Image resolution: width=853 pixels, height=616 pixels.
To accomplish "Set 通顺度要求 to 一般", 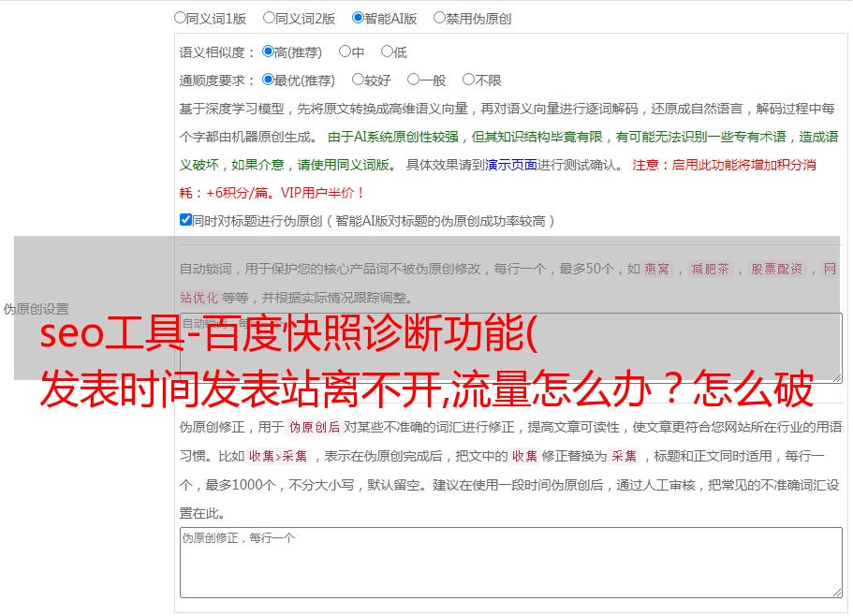I will (414, 80).
